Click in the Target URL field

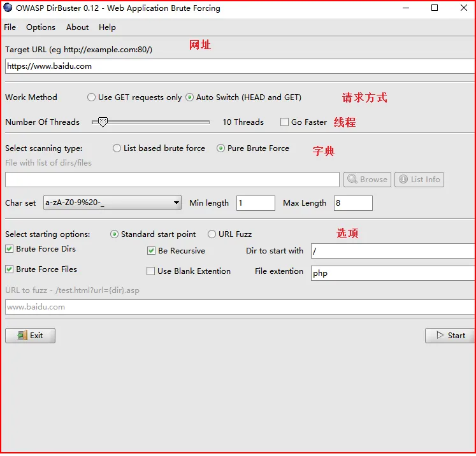coord(240,66)
